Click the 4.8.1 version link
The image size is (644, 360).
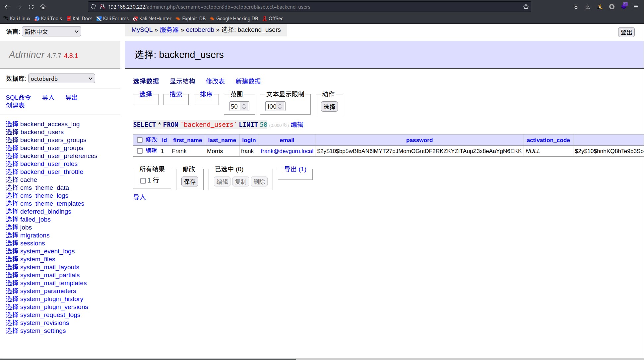pos(71,56)
